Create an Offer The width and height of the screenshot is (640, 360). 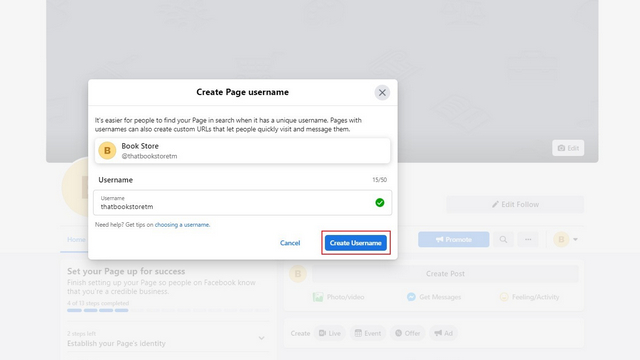pyautogui.click(x=408, y=333)
